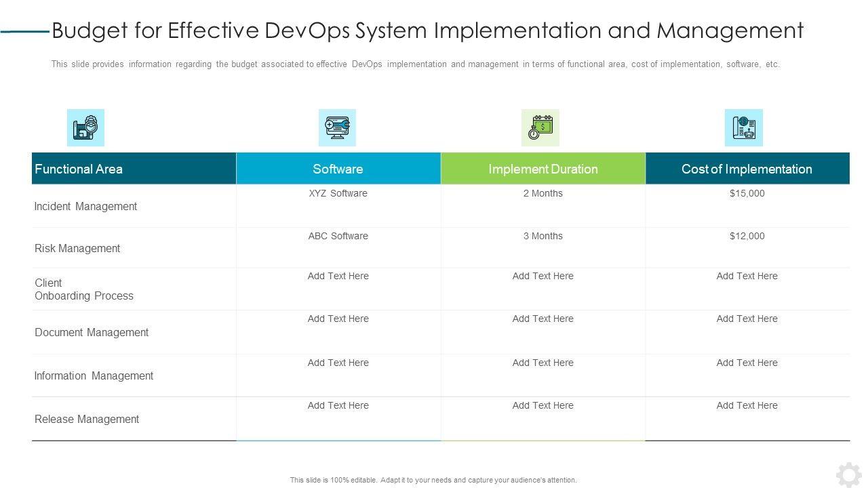Image resolution: width=868 pixels, height=488 pixels.
Task: Click the slide title text
Action: click(x=427, y=30)
